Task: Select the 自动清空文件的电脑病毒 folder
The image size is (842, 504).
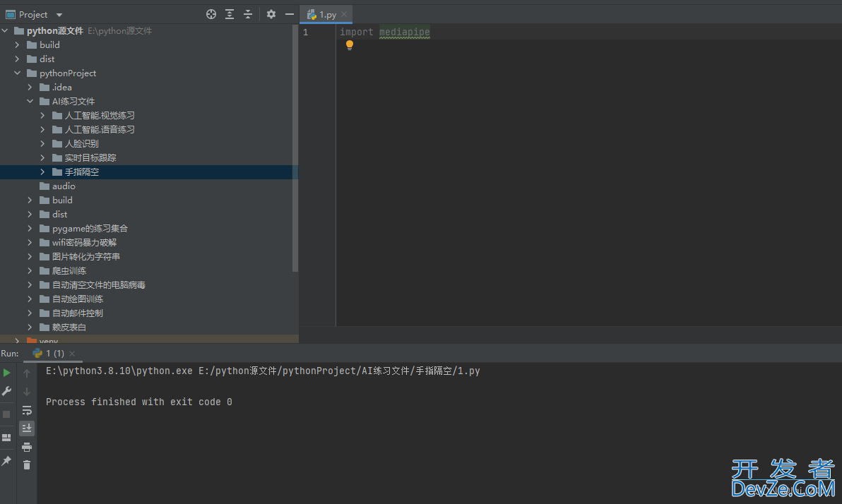Action: click(x=99, y=285)
